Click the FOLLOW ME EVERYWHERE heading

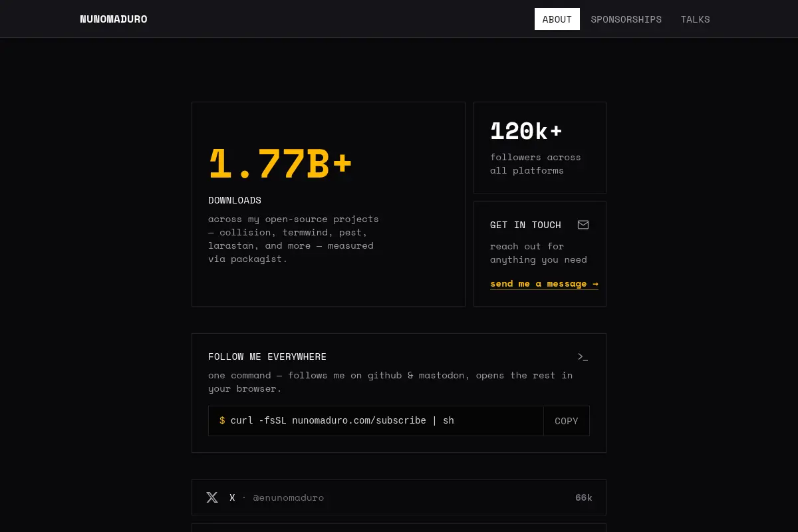pyautogui.click(x=267, y=357)
